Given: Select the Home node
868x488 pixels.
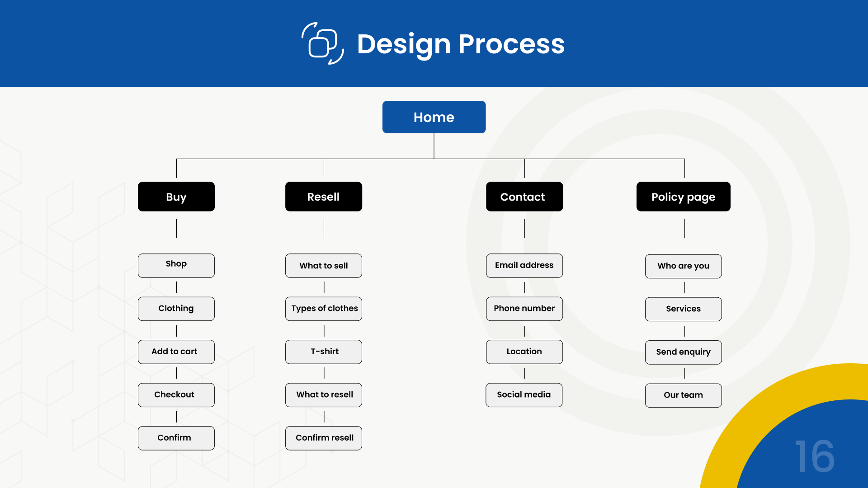Looking at the screenshot, I should tap(434, 117).
